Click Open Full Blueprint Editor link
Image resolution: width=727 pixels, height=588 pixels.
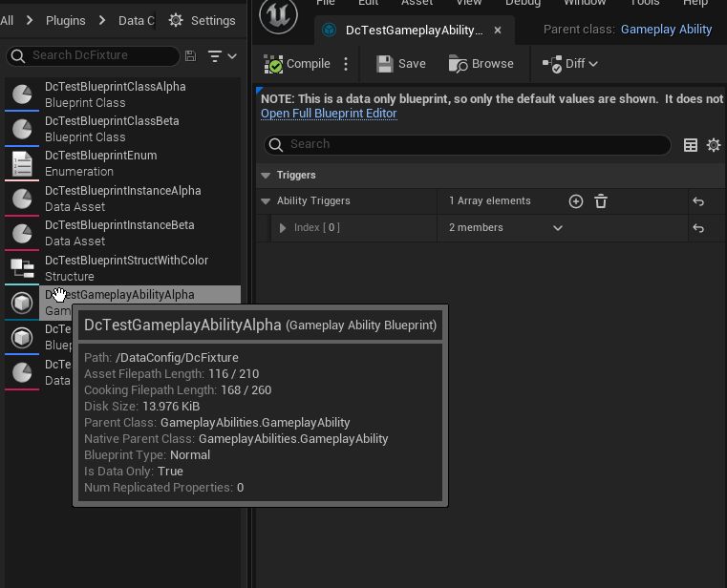(329, 114)
